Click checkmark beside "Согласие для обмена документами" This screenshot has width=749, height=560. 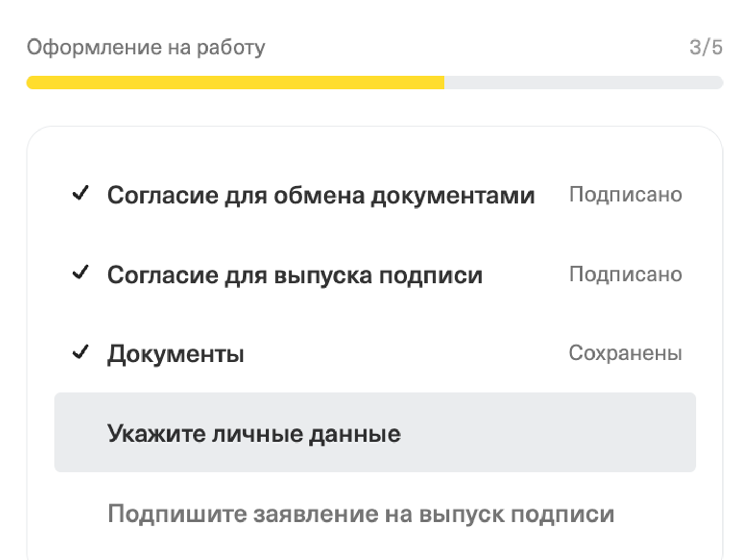(81, 193)
